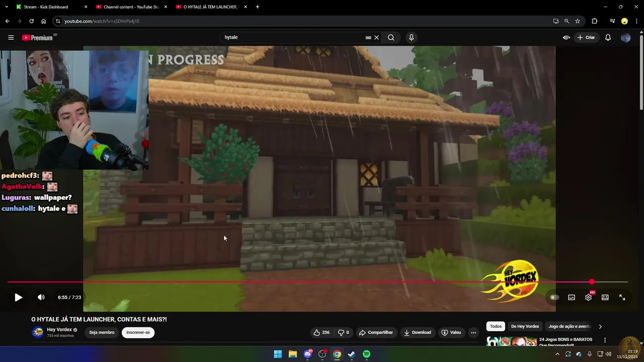Open Spotify from taskbar
644x362 pixels.
click(x=367, y=354)
